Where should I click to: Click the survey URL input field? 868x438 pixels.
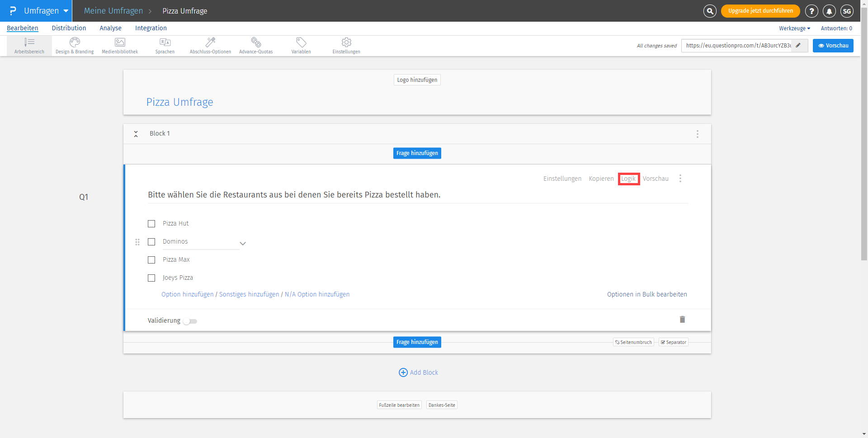(x=737, y=45)
